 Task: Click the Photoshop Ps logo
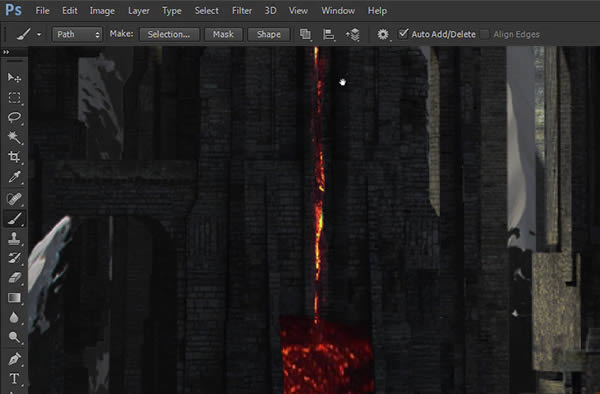coord(13,10)
